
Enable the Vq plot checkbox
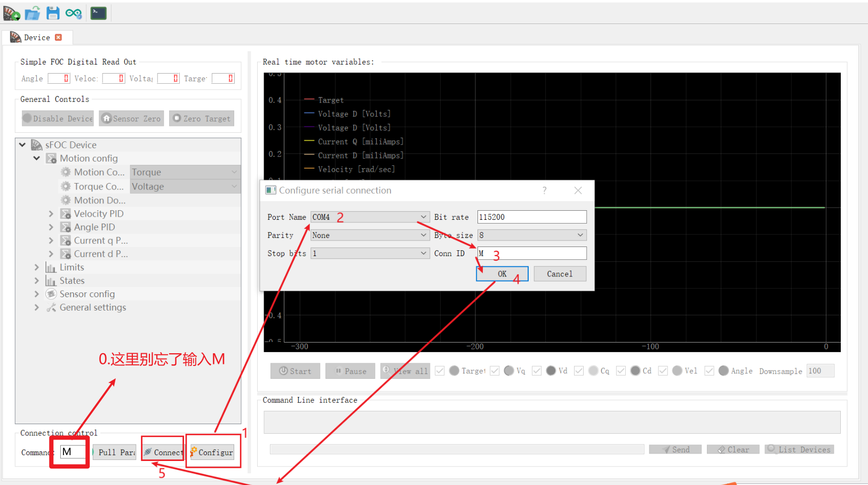495,370
